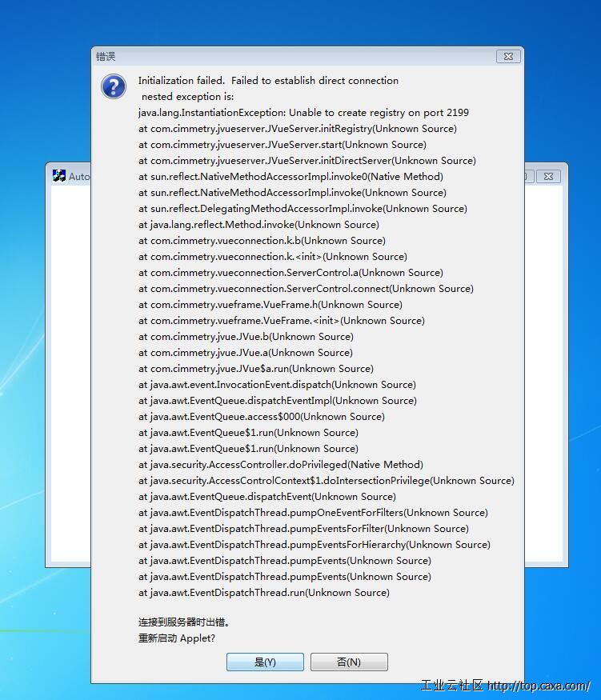Select the 'Initialization failed.' message line
Screen dimensions: 601x700
pyautogui.click(x=268, y=81)
